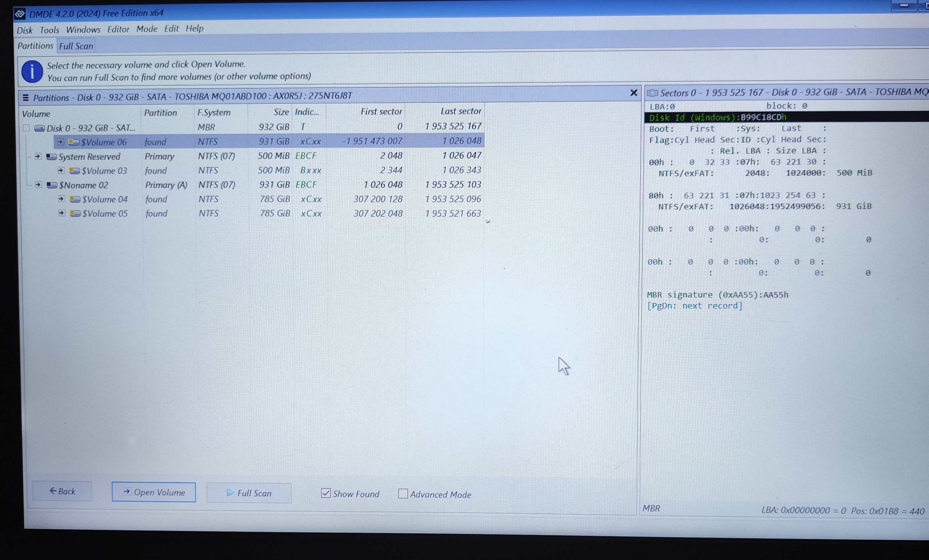This screenshot has width=929, height=560.
Task: Open the Disk menu
Action: (x=25, y=30)
